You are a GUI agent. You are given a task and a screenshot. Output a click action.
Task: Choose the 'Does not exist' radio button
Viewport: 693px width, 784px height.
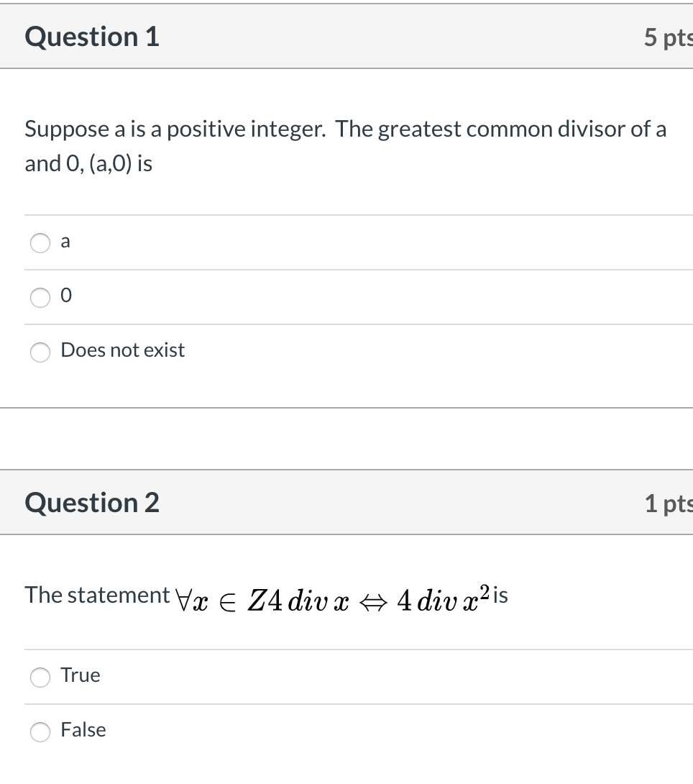(40, 352)
